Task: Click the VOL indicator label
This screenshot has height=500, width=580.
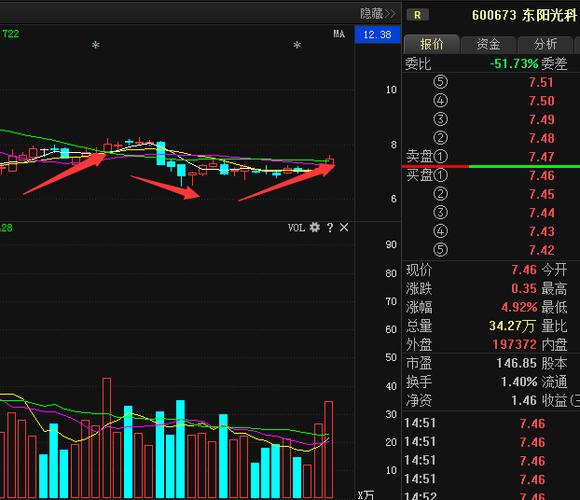Action: point(296,227)
